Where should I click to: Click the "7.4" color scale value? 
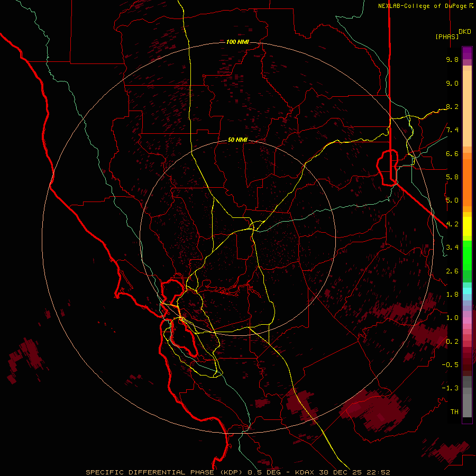452,130
